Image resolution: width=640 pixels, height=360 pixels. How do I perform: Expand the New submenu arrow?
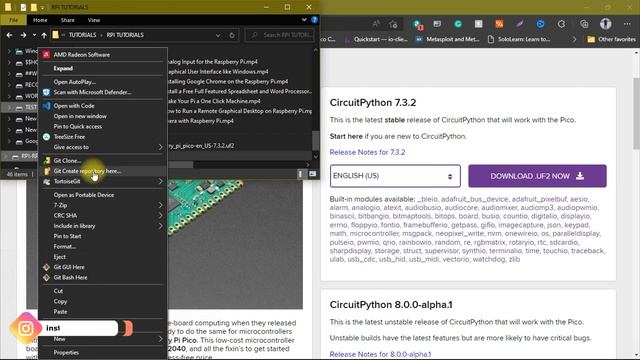[x=160, y=339]
